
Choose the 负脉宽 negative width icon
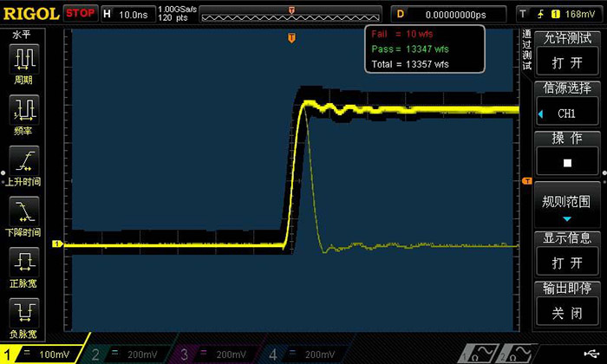point(23,315)
